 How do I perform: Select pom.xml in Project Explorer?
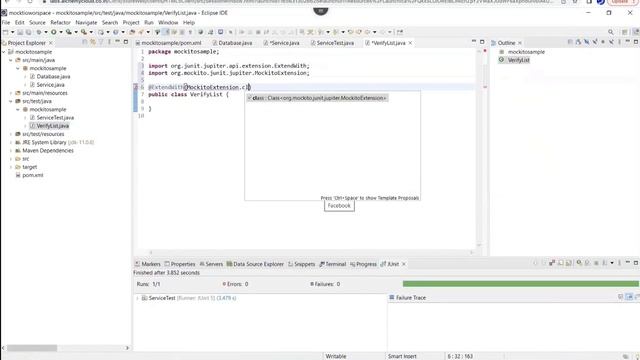(x=33, y=175)
